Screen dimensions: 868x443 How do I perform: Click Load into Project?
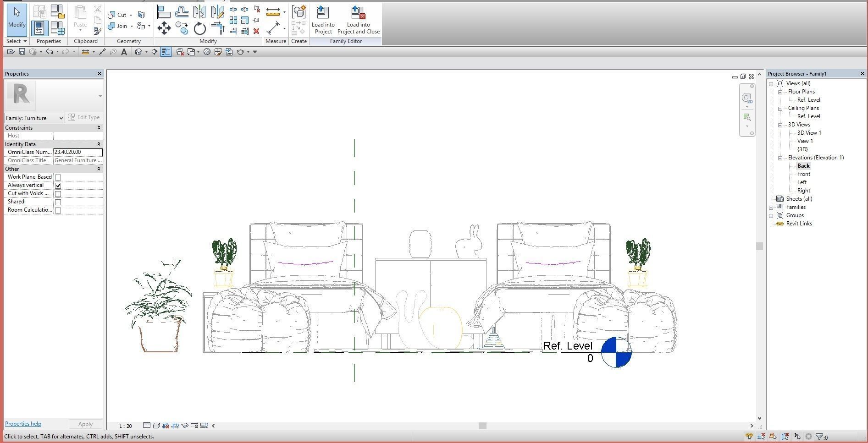coord(323,20)
